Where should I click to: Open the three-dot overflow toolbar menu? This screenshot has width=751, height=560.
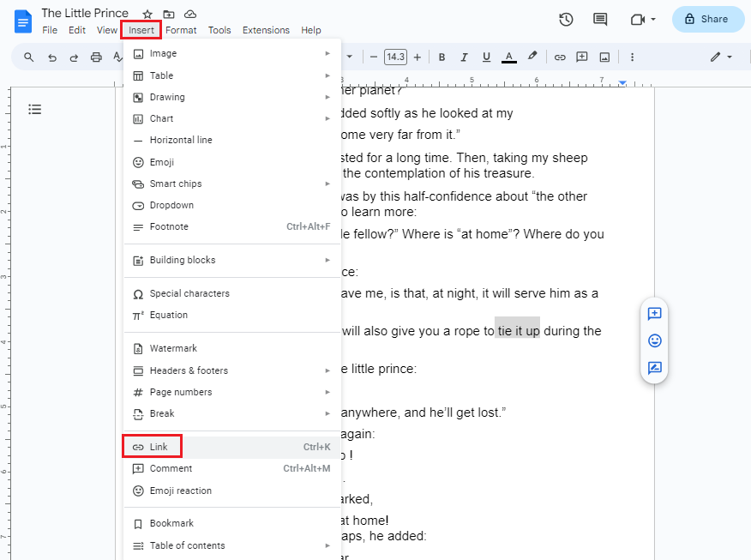(x=632, y=57)
